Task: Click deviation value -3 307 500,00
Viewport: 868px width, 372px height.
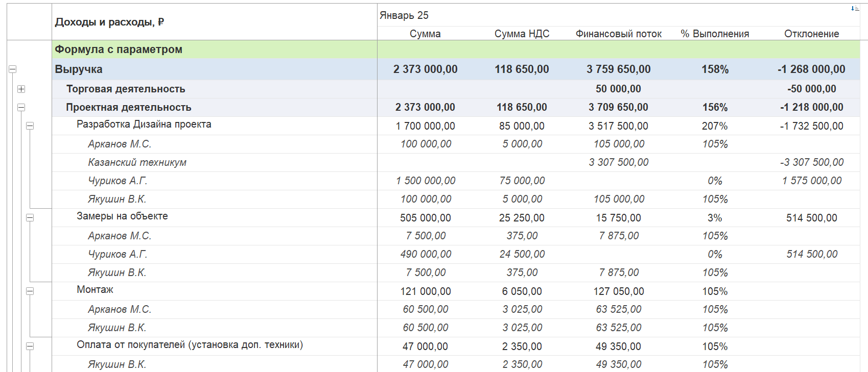Action: (x=812, y=162)
